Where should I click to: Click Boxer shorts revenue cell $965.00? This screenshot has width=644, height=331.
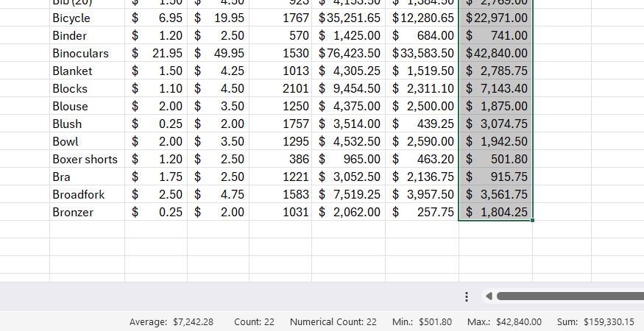pos(348,160)
